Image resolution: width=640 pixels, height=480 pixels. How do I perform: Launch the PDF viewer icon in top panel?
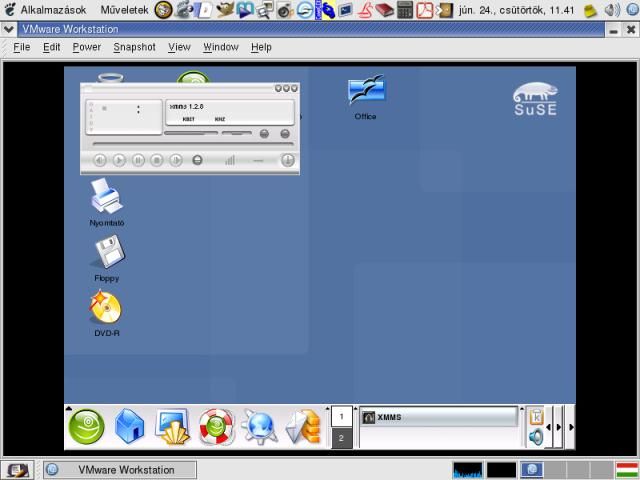[x=424, y=10]
